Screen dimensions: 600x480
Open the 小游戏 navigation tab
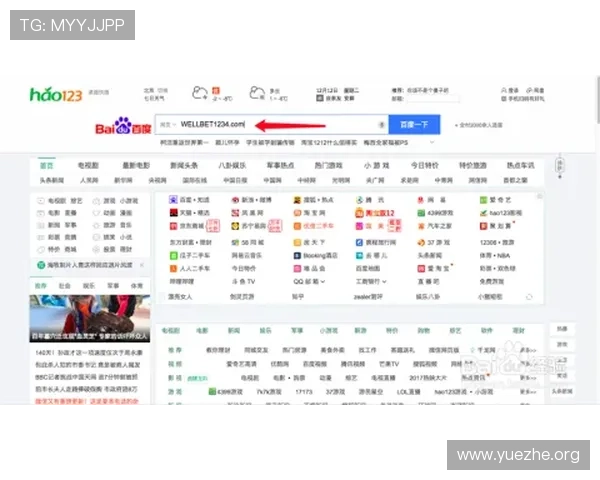(x=377, y=165)
